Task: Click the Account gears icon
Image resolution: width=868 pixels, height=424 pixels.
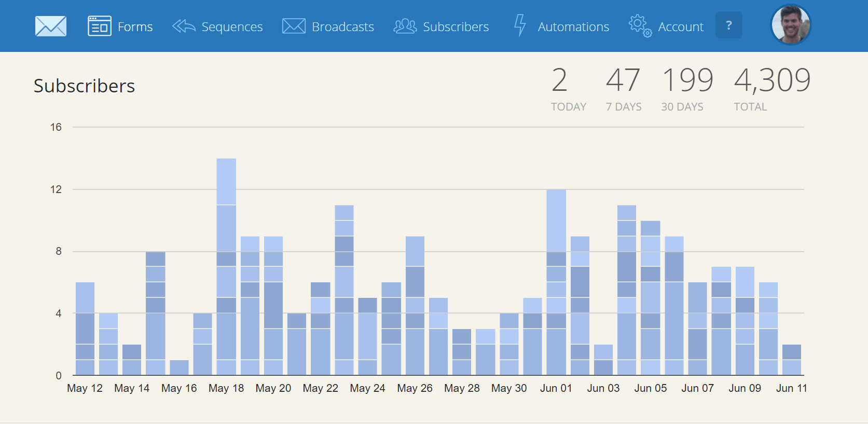Action: [x=640, y=25]
